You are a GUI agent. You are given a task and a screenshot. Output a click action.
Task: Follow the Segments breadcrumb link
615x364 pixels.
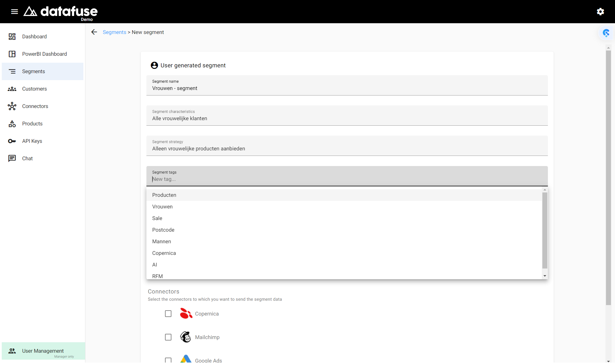pos(114,32)
